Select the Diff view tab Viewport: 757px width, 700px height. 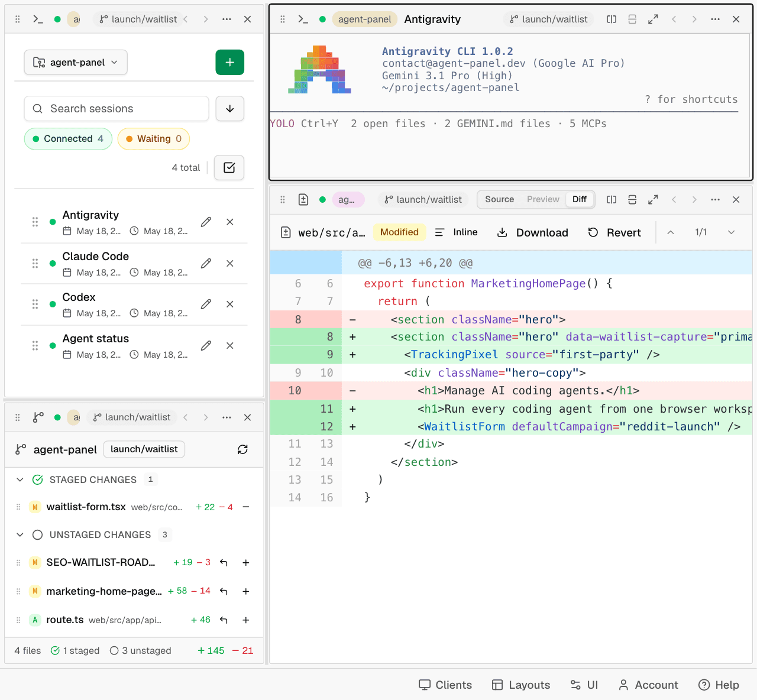[580, 199]
